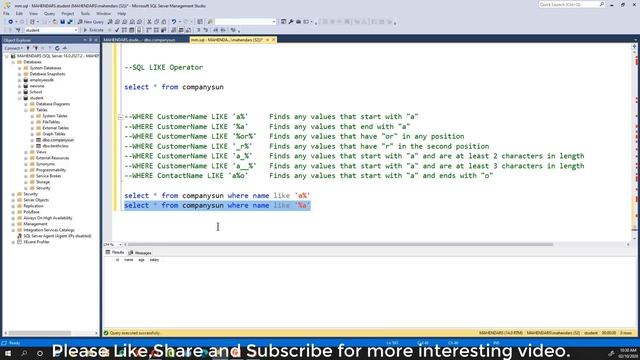Click the New Query toolbar button
Image resolution: width=640 pixels, height=360 pixels.
pos(91,22)
